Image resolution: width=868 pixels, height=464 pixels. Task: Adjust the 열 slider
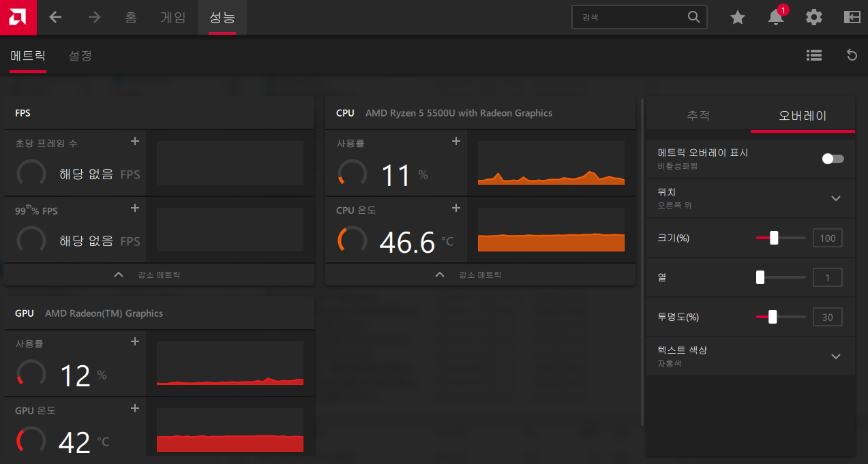pyautogui.click(x=781, y=277)
